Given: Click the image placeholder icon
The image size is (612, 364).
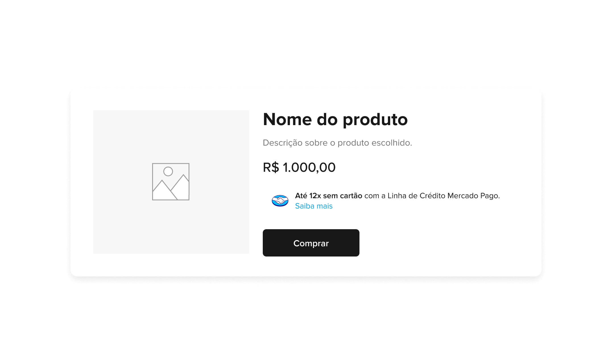Looking at the screenshot, I should [x=171, y=182].
